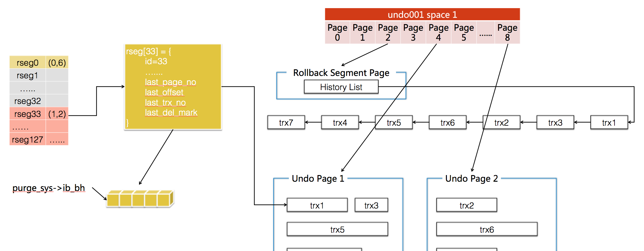This screenshot has width=644, height=251.
Task: Click trx6 in the history chain
Action: coord(448,122)
